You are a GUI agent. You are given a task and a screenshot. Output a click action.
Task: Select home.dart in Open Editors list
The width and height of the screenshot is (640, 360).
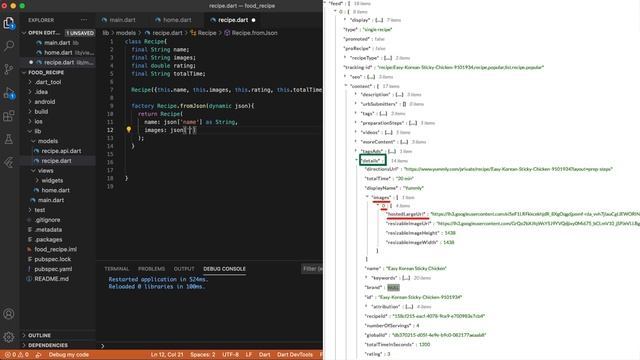click(58, 52)
